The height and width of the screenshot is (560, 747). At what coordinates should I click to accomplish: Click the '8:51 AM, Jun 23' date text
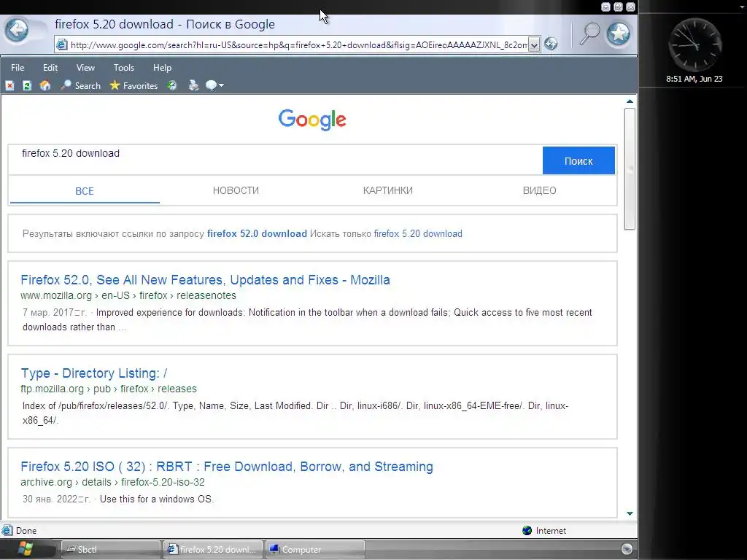pyautogui.click(x=694, y=79)
